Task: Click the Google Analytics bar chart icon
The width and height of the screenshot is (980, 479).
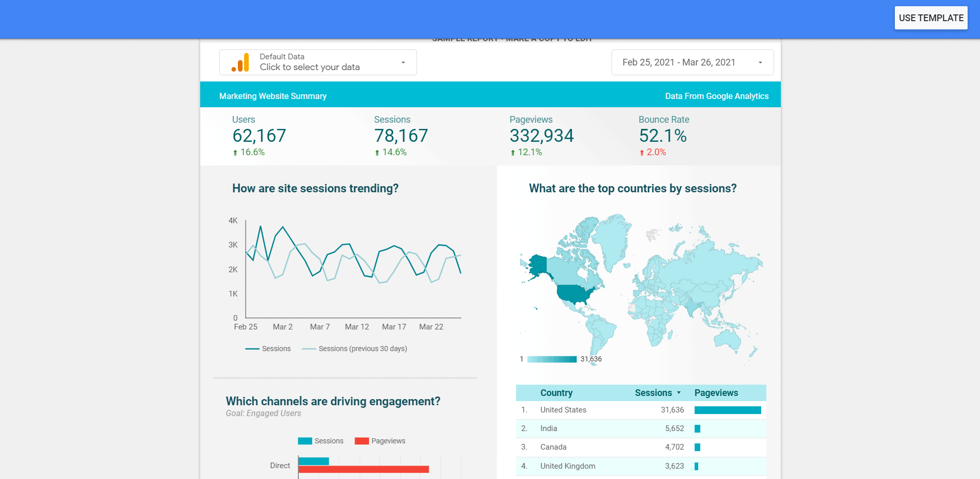Action: point(240,62)
